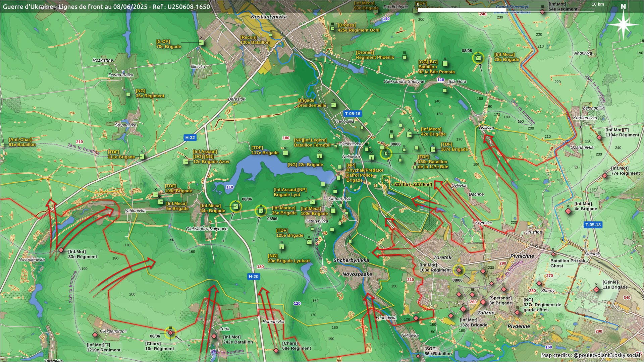Click the 11e Brigade Génie red diamond
The image size is (644, 362).
tap(596, 290)
